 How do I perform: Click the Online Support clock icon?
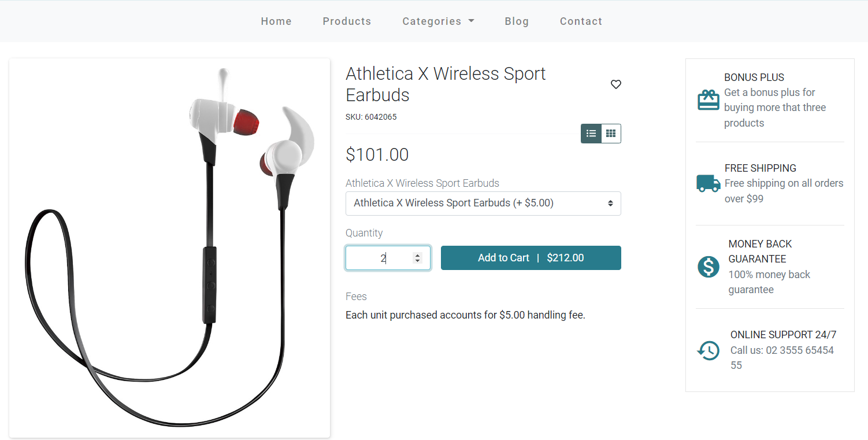pyautogui.click(x=709, y=350)
